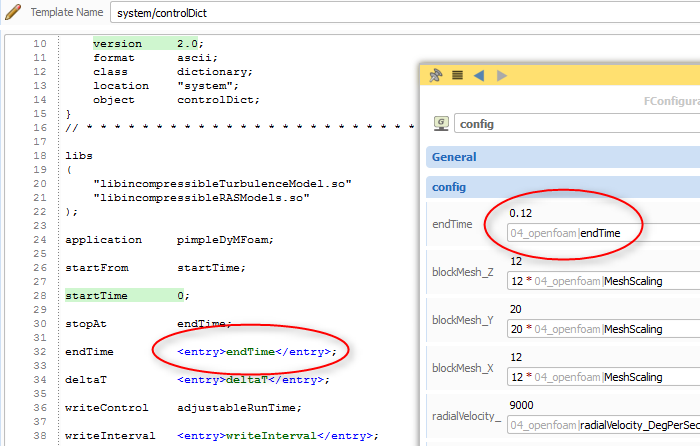Select the blockMesh_X parameter label

[462, 368]
